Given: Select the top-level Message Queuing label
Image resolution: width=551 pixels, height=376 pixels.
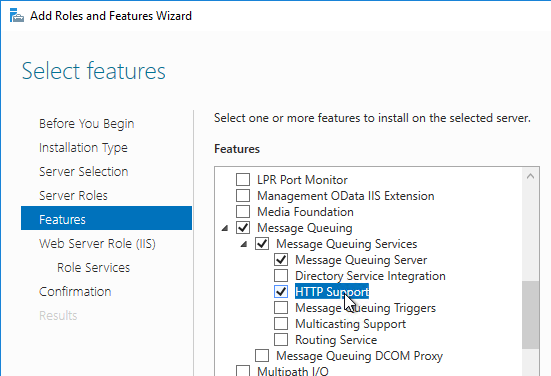Looking at the screenshot, I should point(305,228).
